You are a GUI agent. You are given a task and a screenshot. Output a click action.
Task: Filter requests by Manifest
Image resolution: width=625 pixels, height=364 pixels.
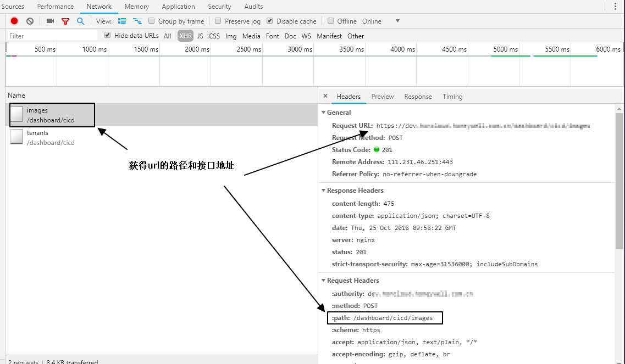(x=329, y=36)
